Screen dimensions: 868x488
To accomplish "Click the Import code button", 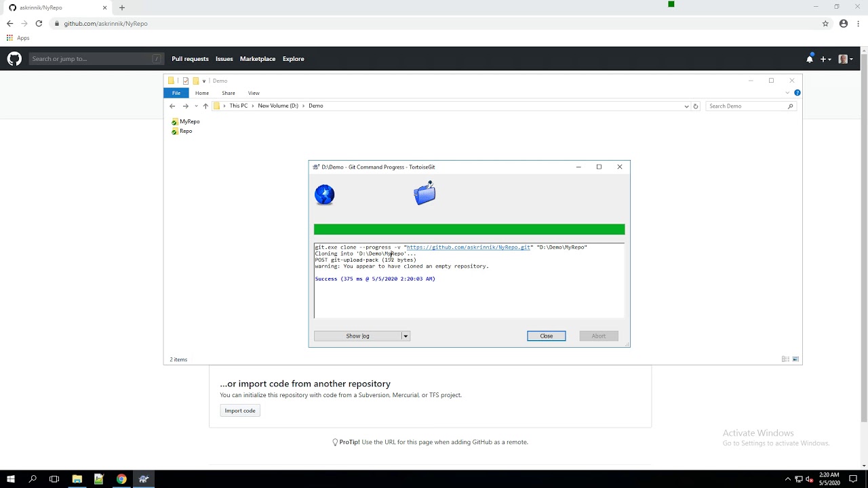I will pos(240,411).
